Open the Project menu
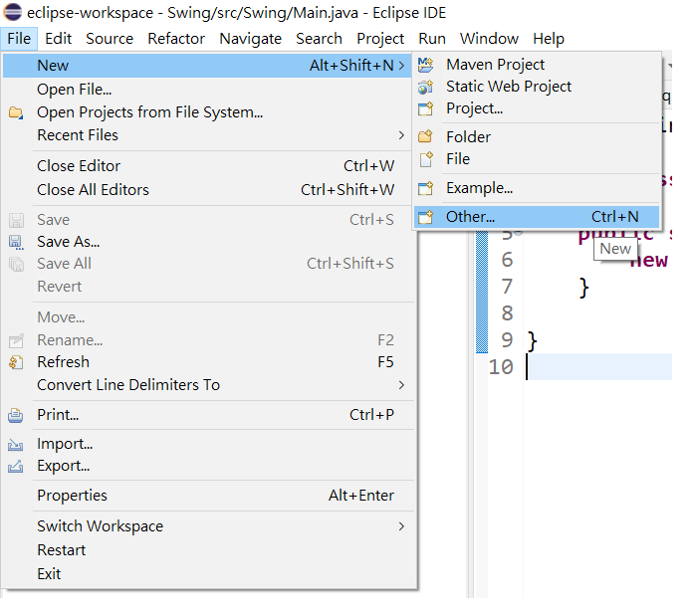 point(380,39)
